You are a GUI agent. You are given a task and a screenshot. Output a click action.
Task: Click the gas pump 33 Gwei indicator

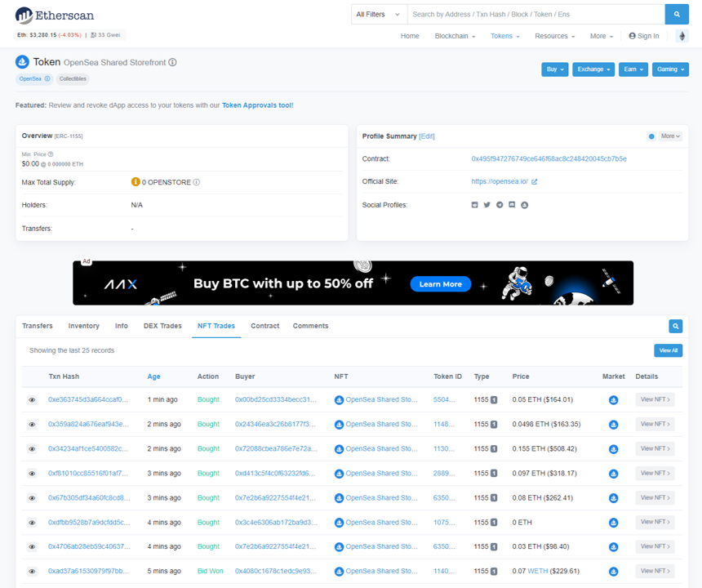pos(105,35)
